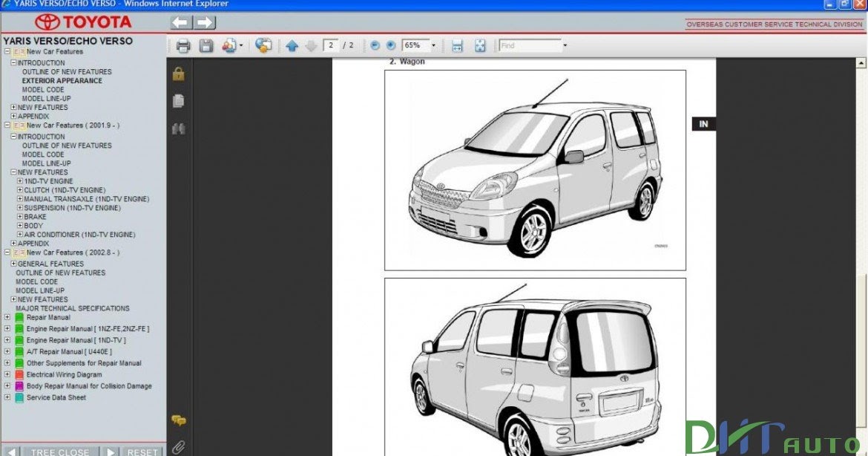Fit page width using the scrolling mode icon
Screen dimensions: 868x456
click(457, 46)
